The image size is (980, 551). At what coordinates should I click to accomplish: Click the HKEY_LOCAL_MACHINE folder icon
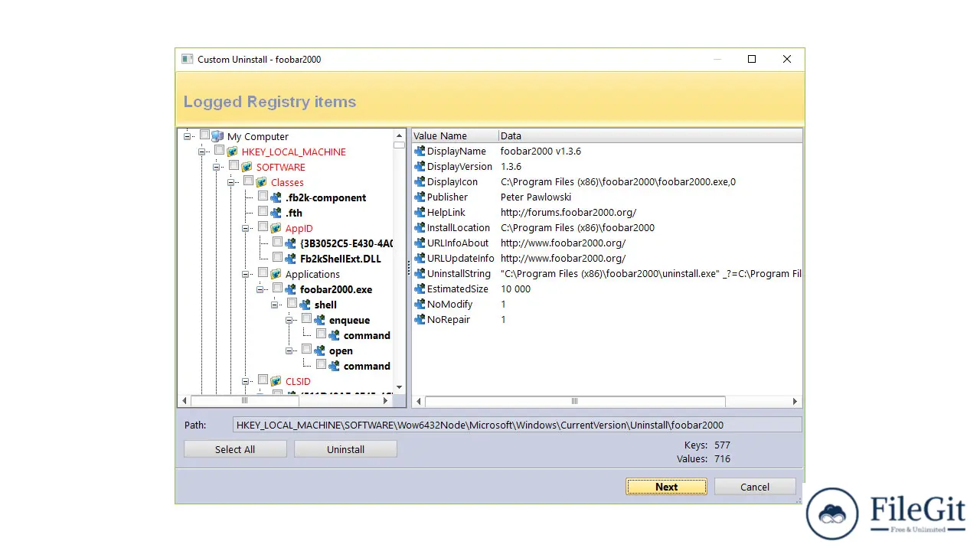(x=232, y=152)
